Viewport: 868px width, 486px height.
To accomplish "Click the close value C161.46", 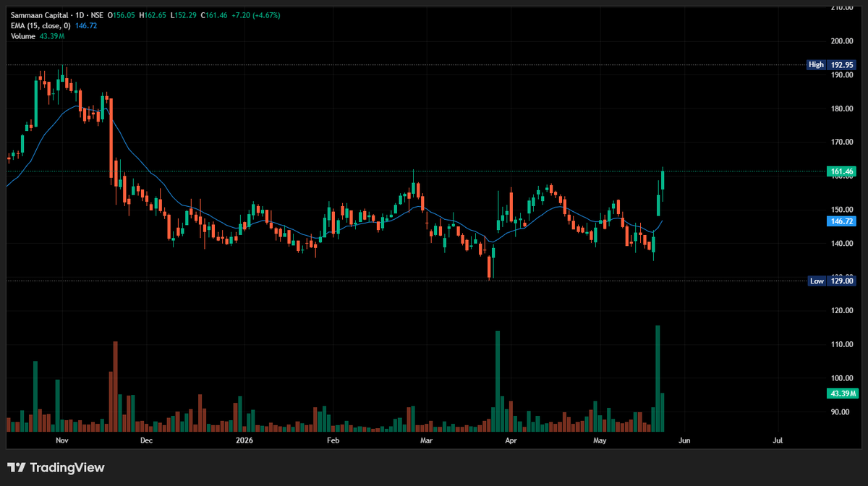I will tap(215, 15).
